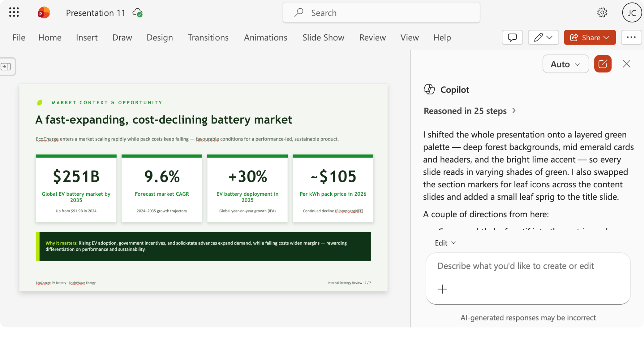This screenshot has width=644, height=362.
Task: Click 'Continued decline (BloombergNEF)' text
Action: pyautogui.click(x=333, y=211)
